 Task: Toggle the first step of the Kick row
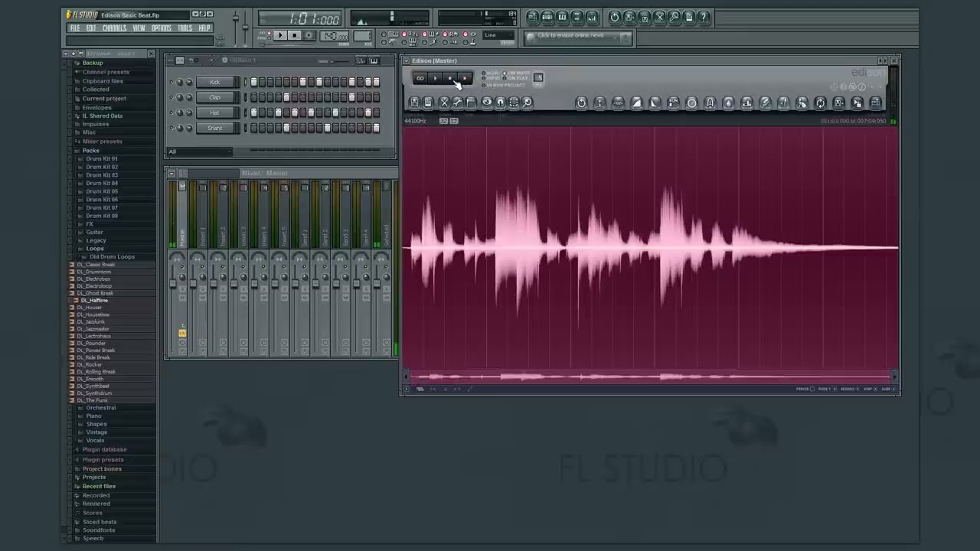click(253, 82)
